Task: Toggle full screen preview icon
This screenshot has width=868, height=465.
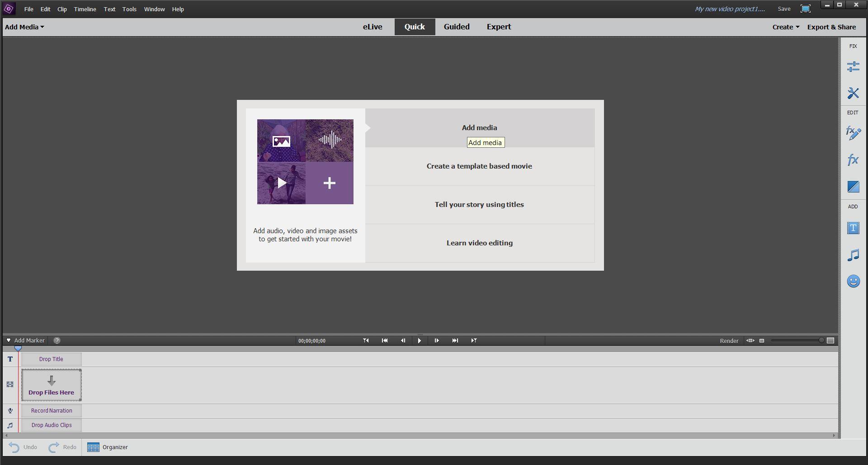Action: pyautogui.click(x=805, y=9)
